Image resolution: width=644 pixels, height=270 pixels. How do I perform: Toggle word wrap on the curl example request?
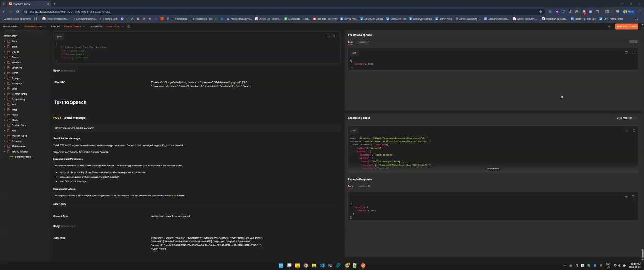point(626,130)
